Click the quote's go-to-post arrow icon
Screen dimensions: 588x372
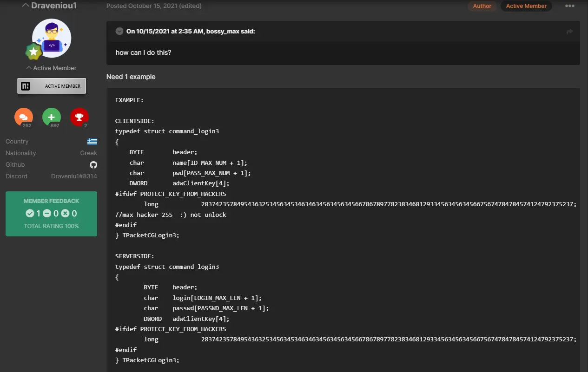coord(569,32)
